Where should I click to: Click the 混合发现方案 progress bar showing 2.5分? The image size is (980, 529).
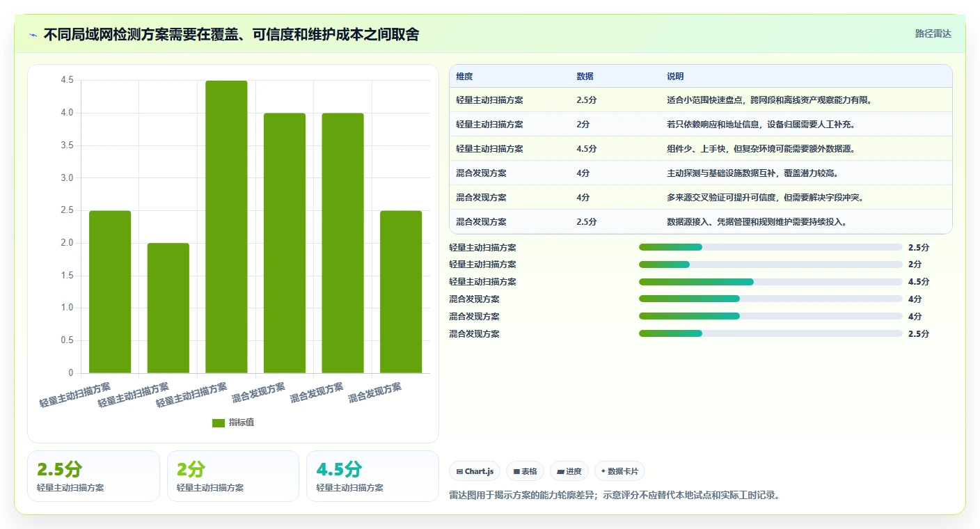(770, 334)
